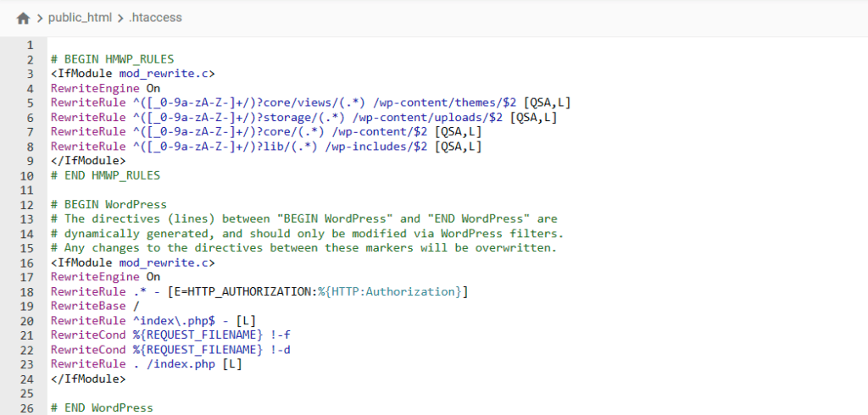Click '# END HMWP_RULES' comment

pyautogui.click(x=105, y=175)
